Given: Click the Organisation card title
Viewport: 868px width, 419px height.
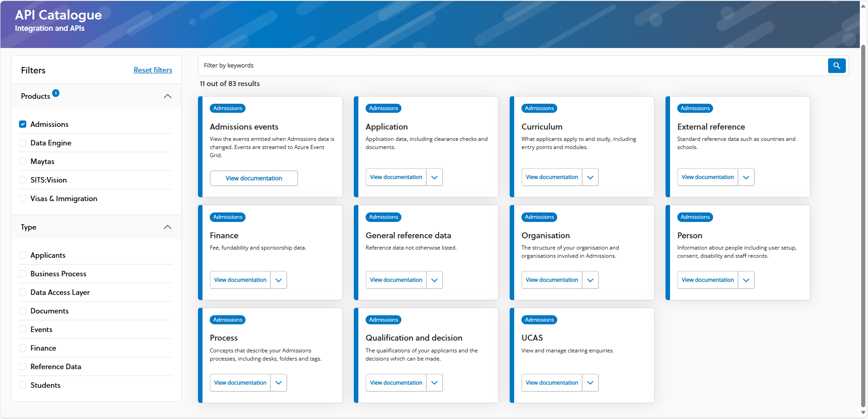Looking at the screenshot, I should click(x=545, y=236).
